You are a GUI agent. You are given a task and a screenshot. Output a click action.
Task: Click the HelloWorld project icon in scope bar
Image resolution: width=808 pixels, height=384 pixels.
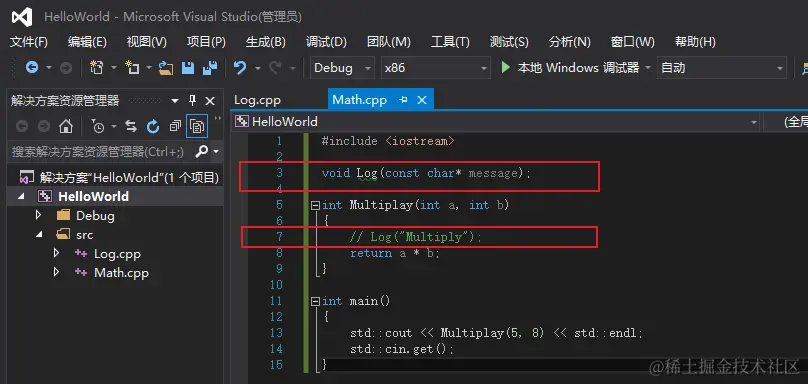242,122
